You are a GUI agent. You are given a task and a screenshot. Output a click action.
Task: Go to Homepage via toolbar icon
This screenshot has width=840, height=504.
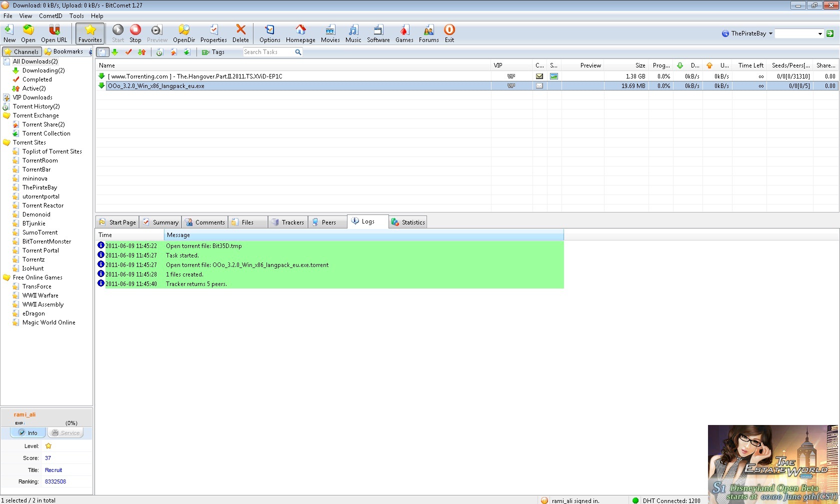[300, 33]
